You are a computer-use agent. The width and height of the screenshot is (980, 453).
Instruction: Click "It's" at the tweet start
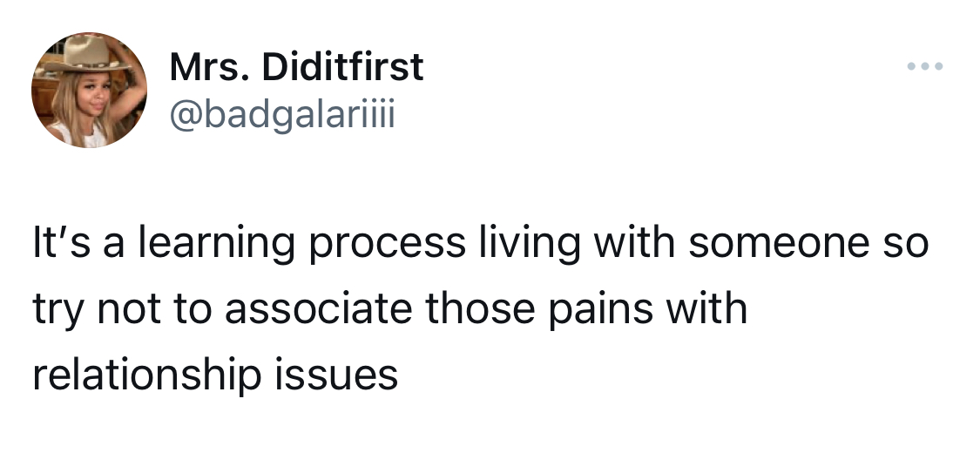(x=61, y=243)
